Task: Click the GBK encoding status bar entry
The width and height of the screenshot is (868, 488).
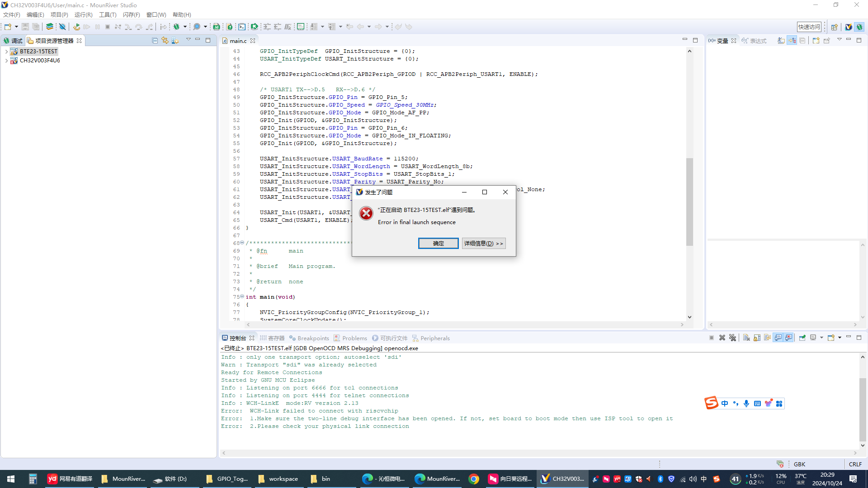Action: [x=799, y=464]
